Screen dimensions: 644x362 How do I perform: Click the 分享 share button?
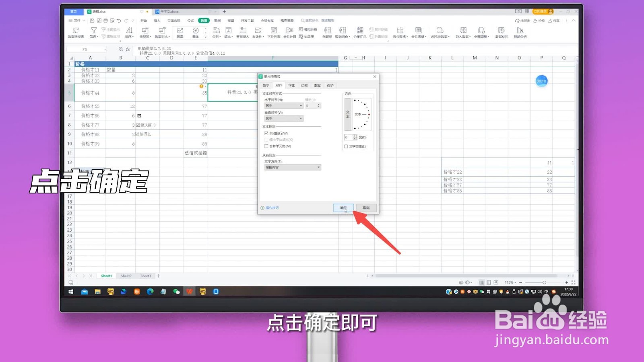(x=554, y=21)
